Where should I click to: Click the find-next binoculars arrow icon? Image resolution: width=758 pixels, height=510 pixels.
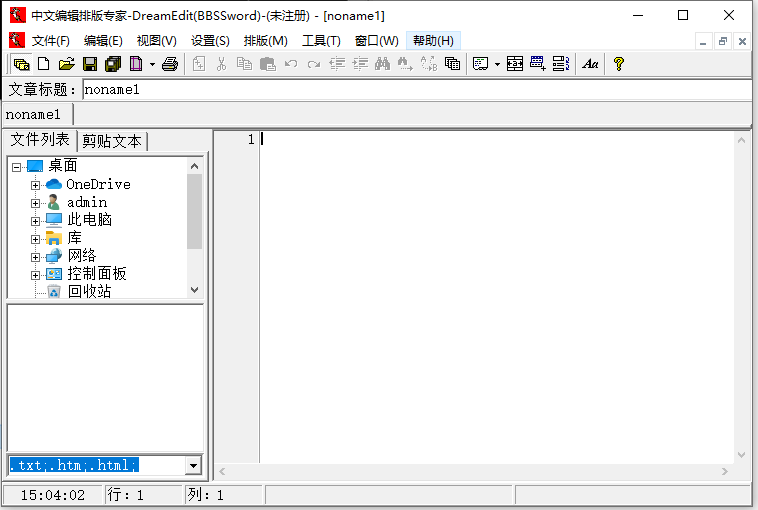point(405,64)
